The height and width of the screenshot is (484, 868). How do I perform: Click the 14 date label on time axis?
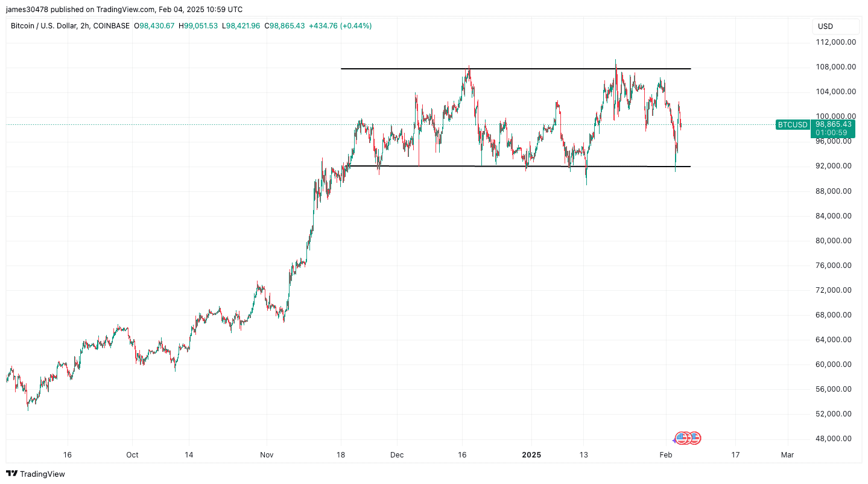[x=189, y=455]
